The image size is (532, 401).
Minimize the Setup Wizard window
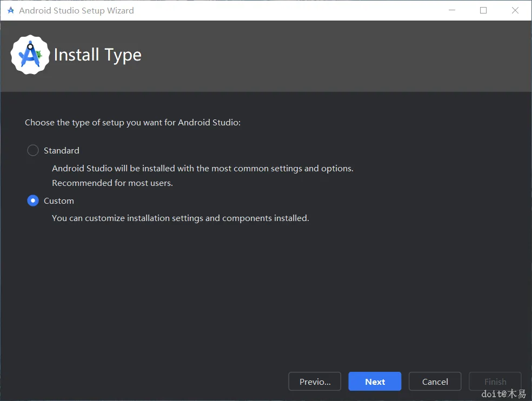click(x=452, y=10)
